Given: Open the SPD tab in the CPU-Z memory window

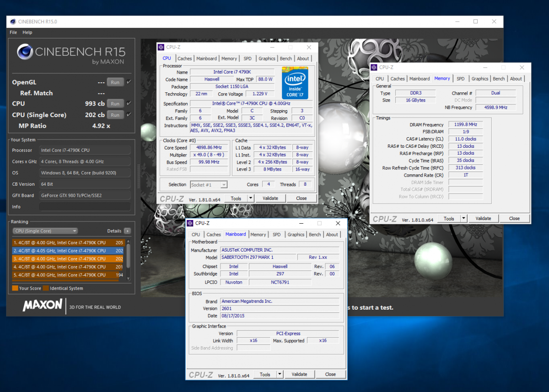Looking at the screenshot, I should click(461, 79).
